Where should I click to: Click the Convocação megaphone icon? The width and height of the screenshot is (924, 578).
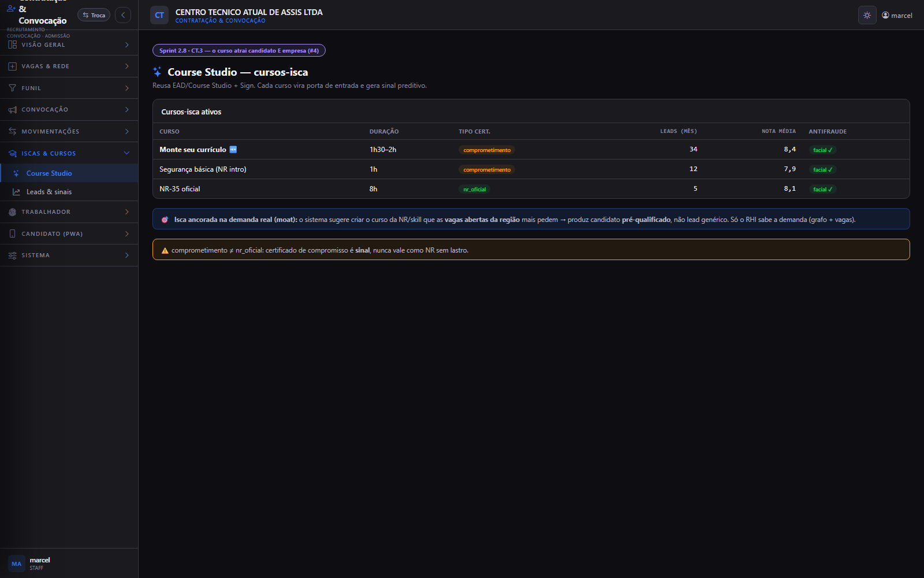tap(12, 110)
